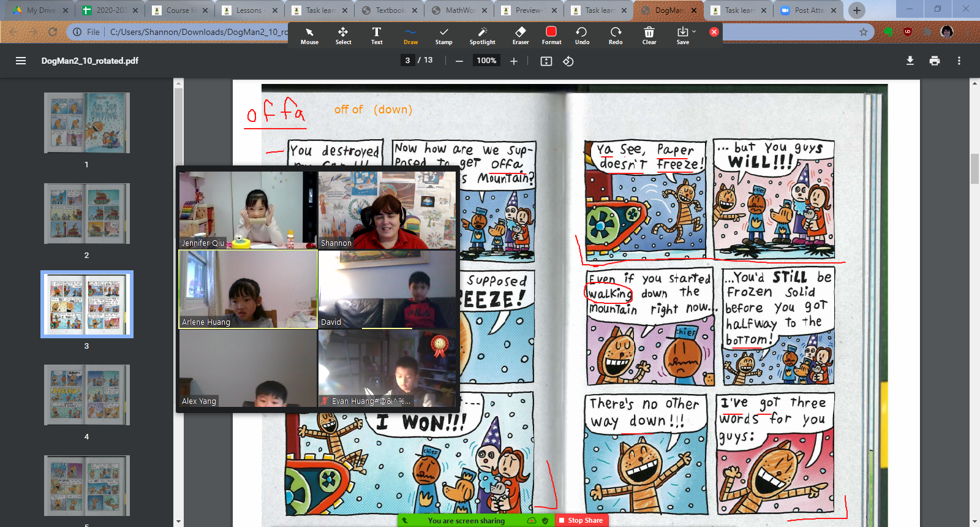The height and width of the screenshot is (527, 980).
Task: Open the PDF viewer more actions menu
Action: (x=959, y=61)
